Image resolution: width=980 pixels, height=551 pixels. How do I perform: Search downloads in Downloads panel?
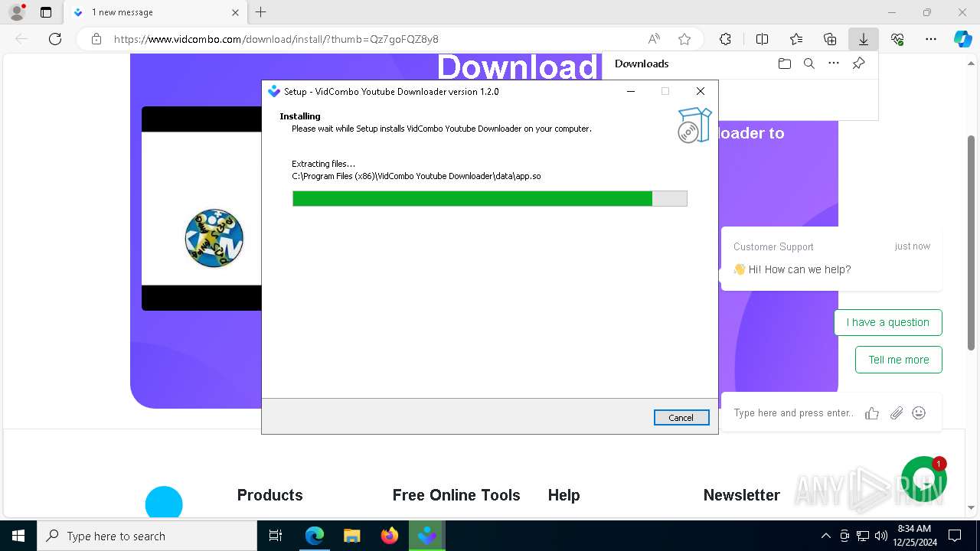click(808, 64)
